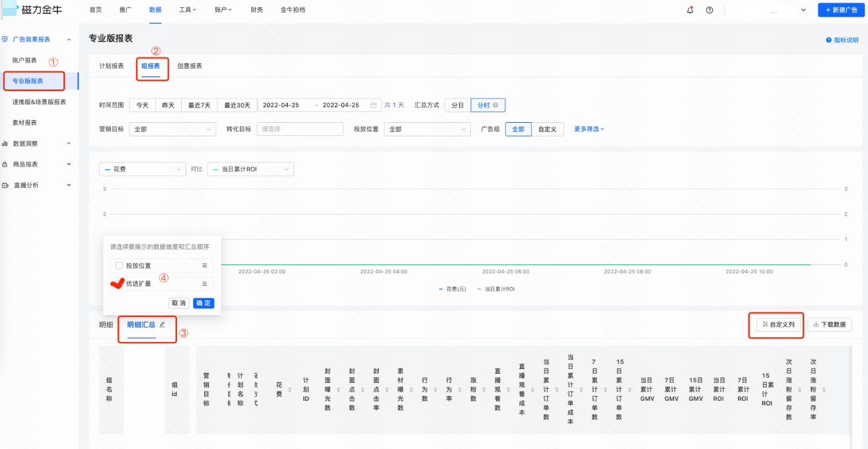This screenshot has width=868, height=449.
Task: Click drag handle icon for 投放位置 row
Action: click(204, 265)
